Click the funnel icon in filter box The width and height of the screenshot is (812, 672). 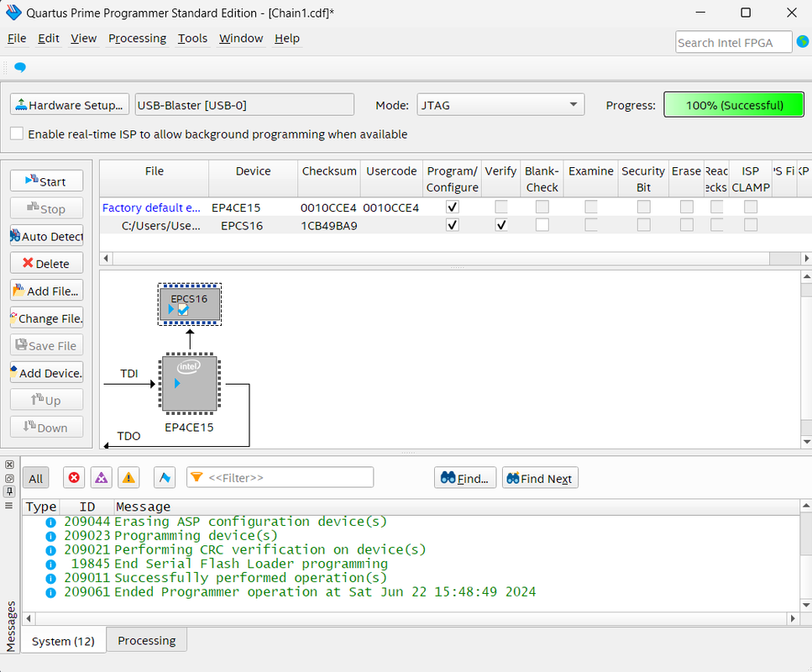(196, 477)
